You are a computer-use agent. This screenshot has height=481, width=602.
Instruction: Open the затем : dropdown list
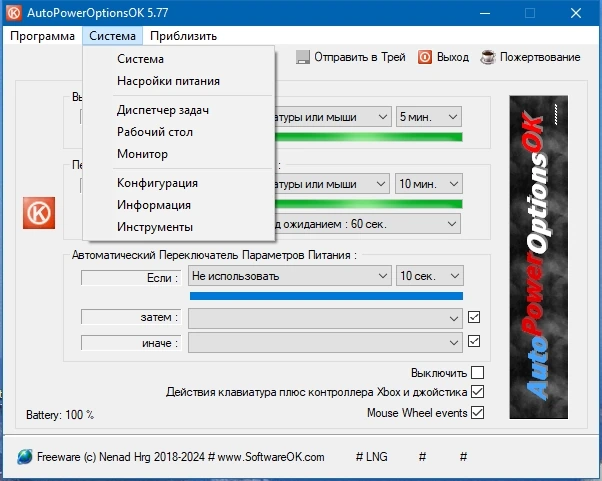tap(325, 318)
